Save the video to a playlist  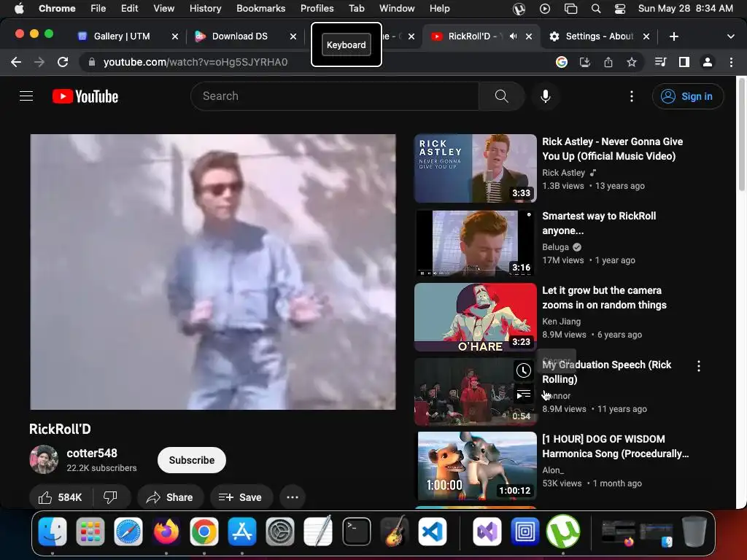coord(241,497)
